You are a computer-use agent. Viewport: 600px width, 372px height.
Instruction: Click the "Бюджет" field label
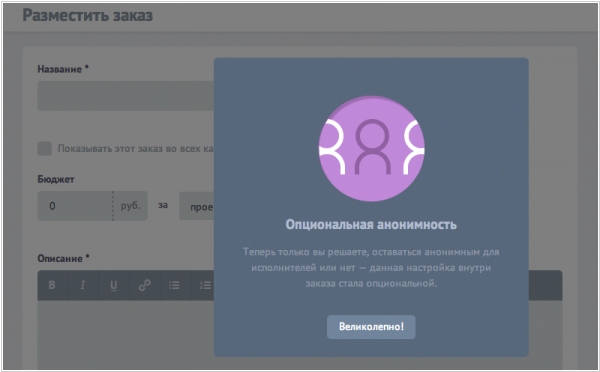56,179
